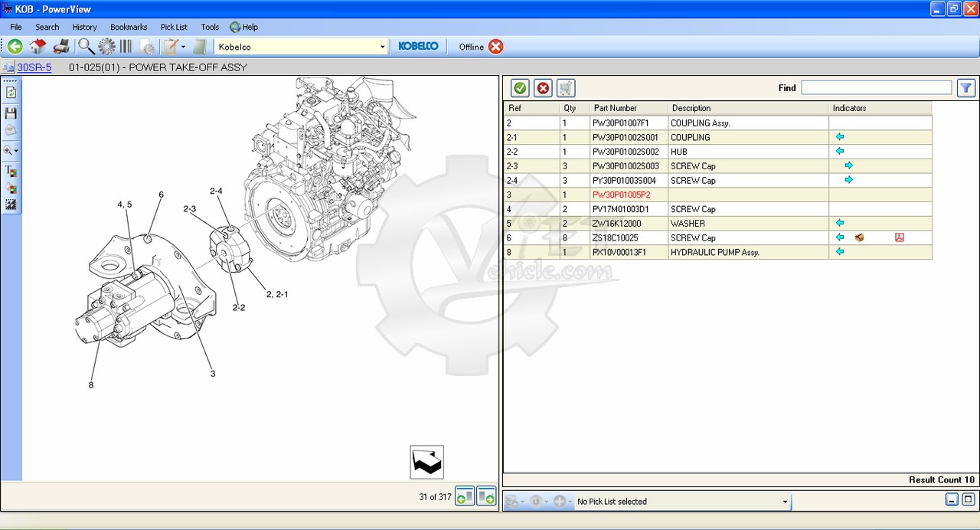Click callout label 3 on diagram
The height and width of the screenshot is (530, 980).
(x=213, y=374)
